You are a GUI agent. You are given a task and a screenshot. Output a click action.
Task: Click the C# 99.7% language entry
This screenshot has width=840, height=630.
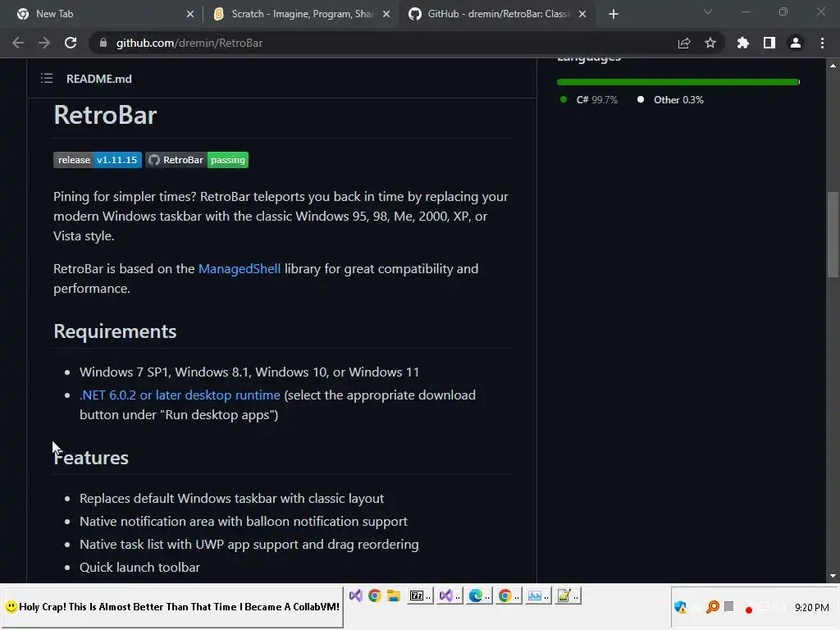(x=589, y=99)
